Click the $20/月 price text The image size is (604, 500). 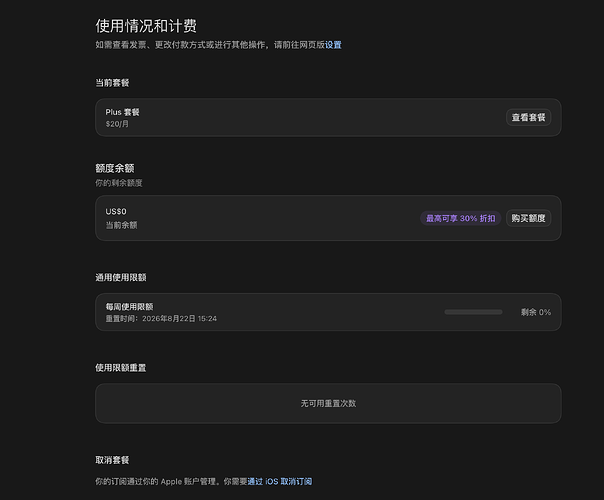click(x=117, y=124)
